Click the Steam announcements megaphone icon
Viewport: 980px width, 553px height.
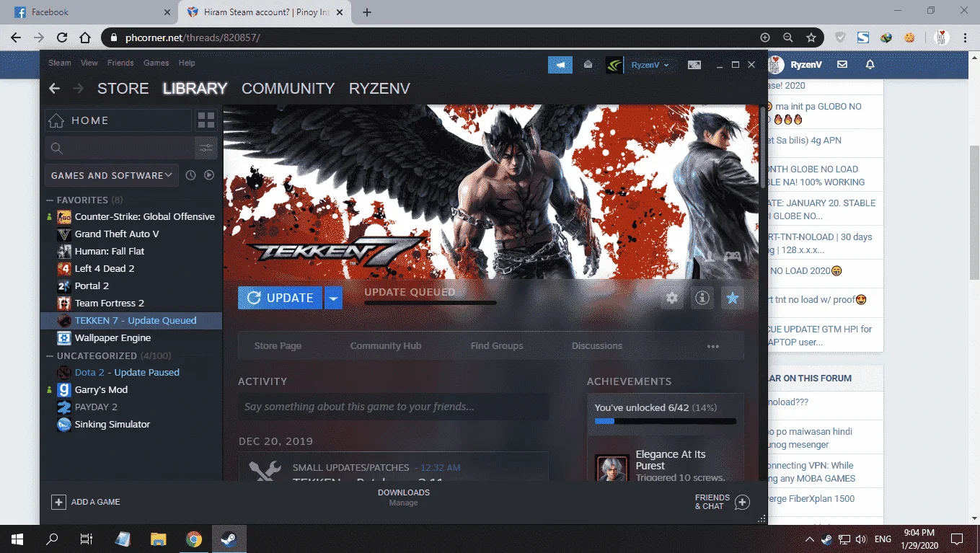[560, 65]
